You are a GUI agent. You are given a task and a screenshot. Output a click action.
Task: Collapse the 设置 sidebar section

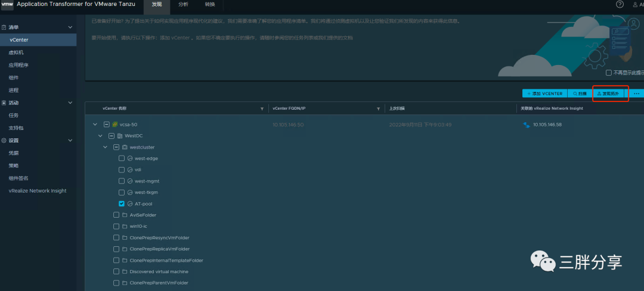pyautogui.click(x=70, y=140)
